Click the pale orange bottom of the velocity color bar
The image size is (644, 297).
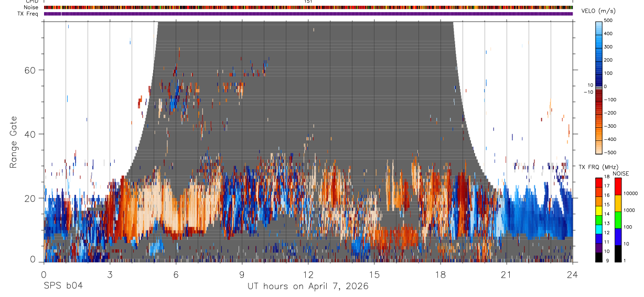click(x=599, y=147)
